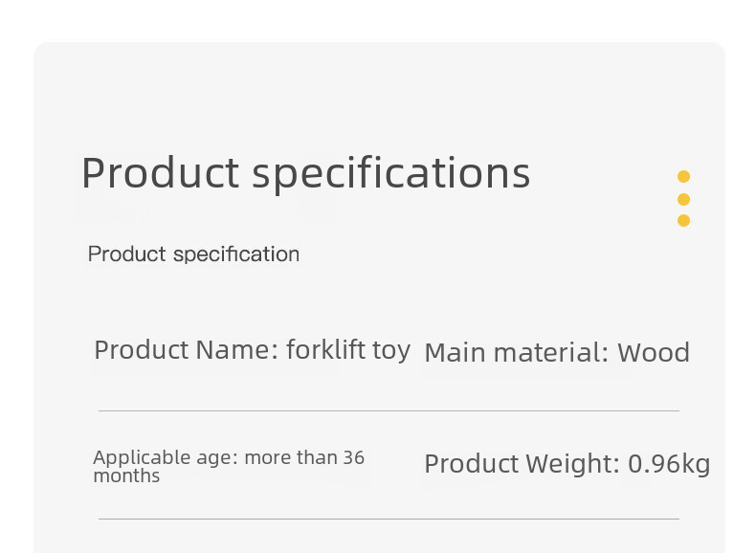Click the top yellow dot

pyautogui.click(x=683, y=177)
